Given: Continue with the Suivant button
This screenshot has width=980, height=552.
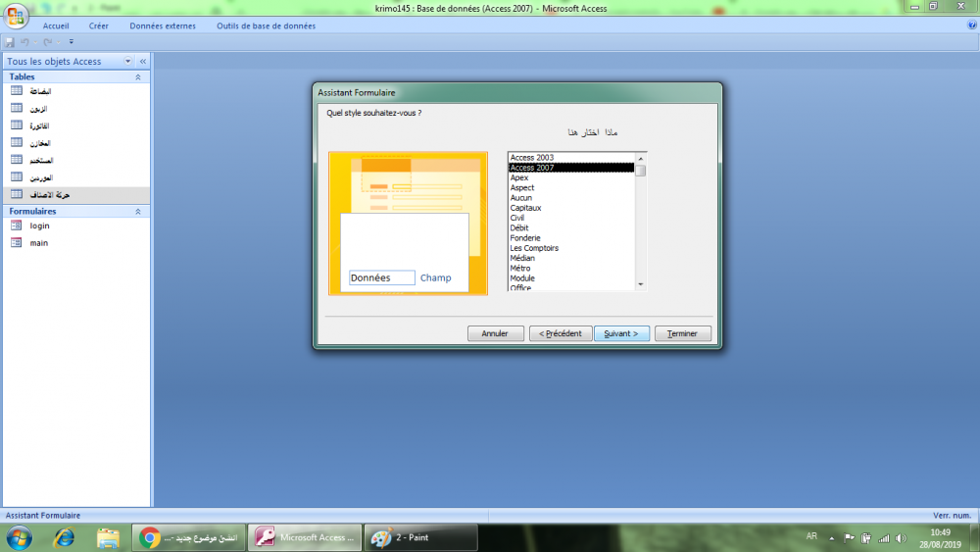Looking at the screenshot, I should (621, 333).
